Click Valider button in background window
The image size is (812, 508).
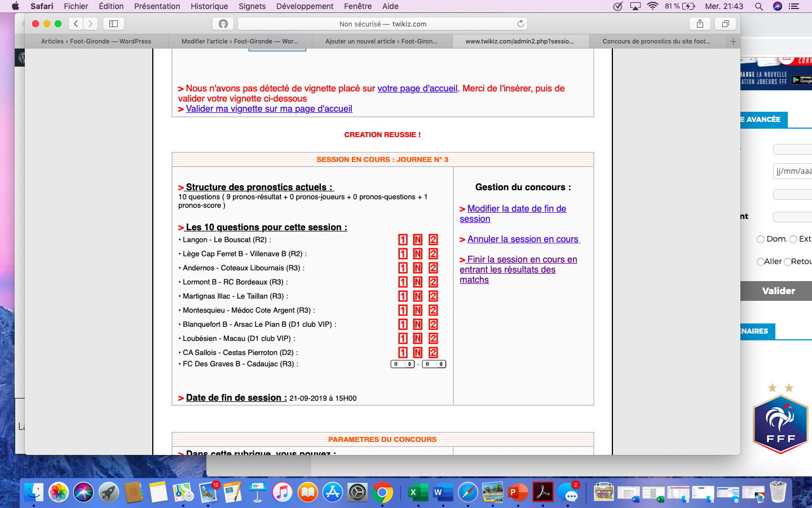click(x=776, y=291)
